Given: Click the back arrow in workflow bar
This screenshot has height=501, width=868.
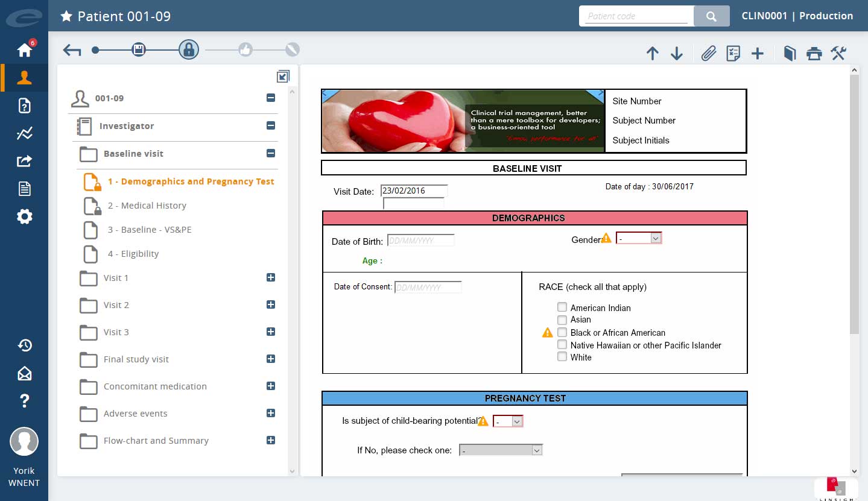Looking at the screenshot, I should [x=72, y=50].
